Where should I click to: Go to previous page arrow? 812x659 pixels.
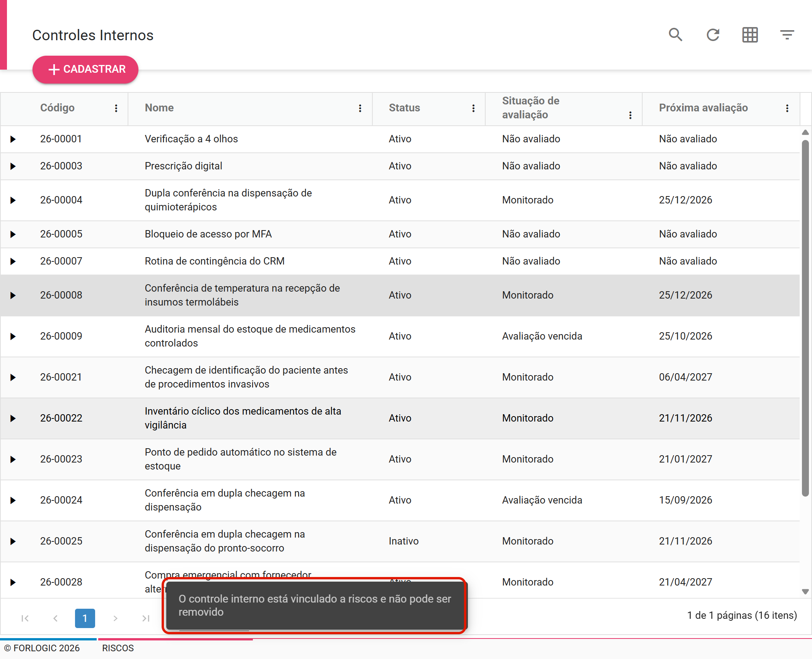pos(55,618)
